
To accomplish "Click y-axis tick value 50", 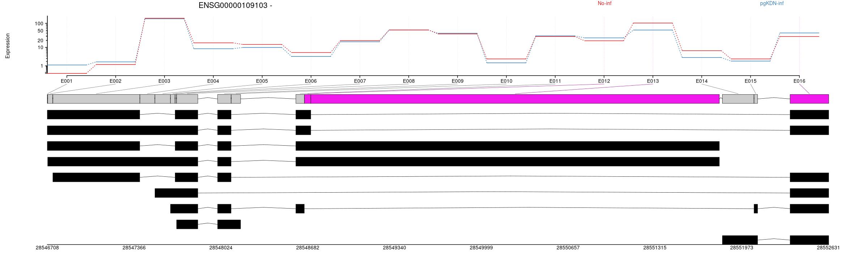I will click(41, 31).
